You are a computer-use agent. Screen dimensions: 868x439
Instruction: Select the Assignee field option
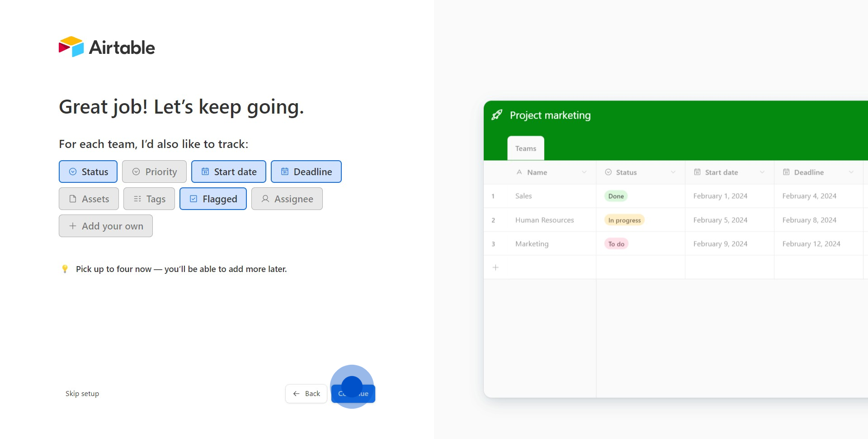[x=287, y=199]
